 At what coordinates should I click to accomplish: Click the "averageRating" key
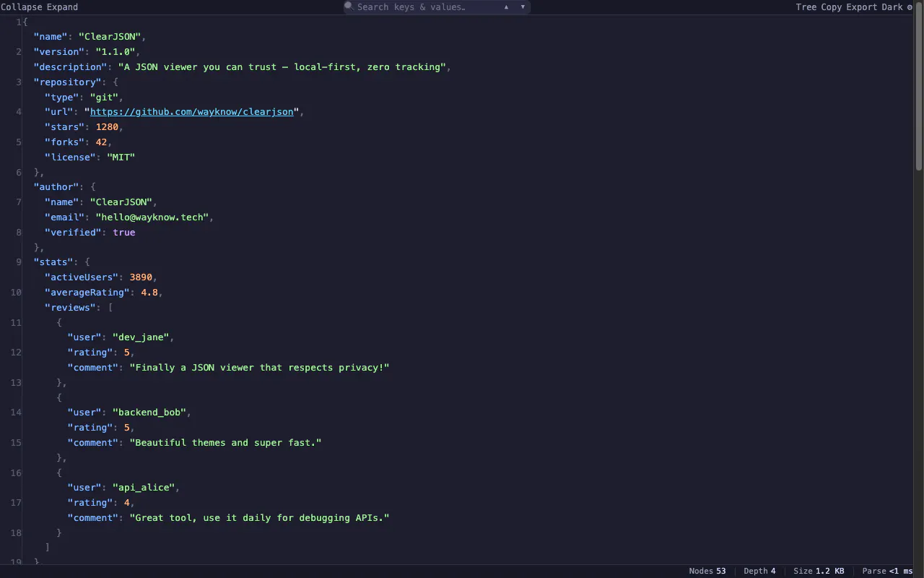87,293
